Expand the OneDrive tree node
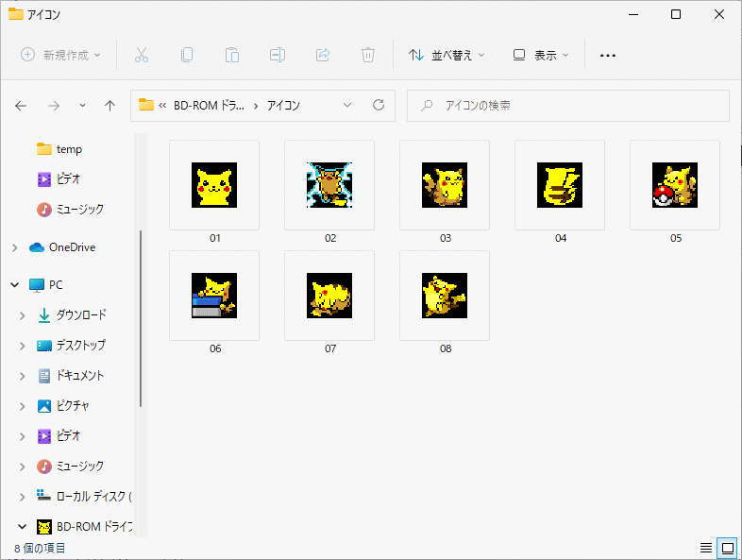 15,247
